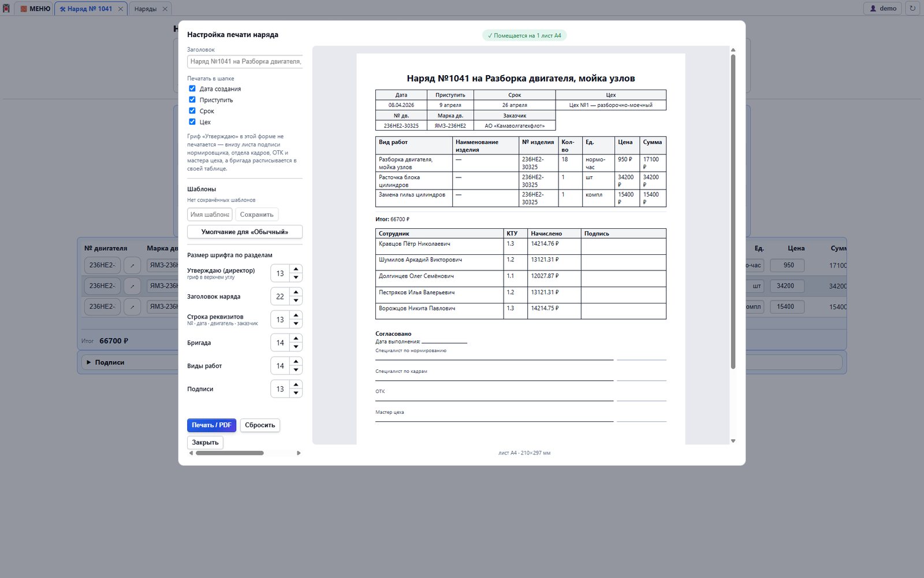Close the Наряд № 1041 tab
Viewport: 924px width, 578px height.
[121, 9]
